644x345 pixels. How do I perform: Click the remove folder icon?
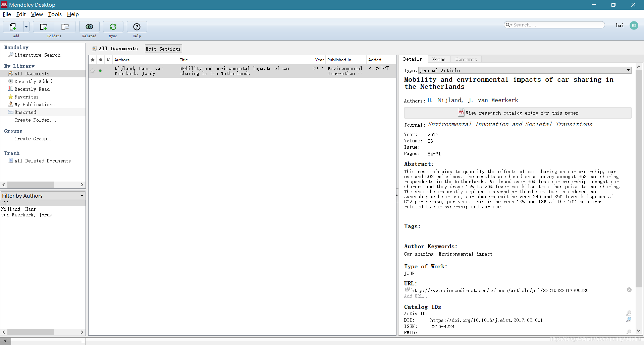click(x=65, y=27)
